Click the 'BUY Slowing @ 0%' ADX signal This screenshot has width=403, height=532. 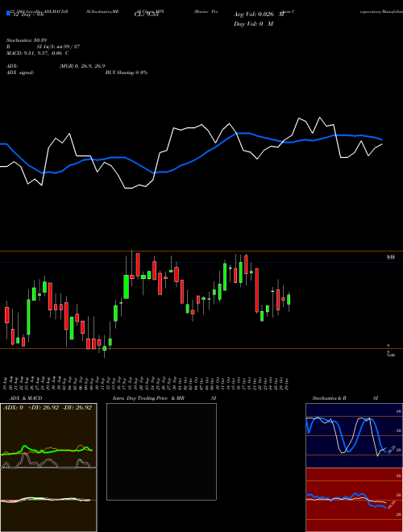click(127, 73)
